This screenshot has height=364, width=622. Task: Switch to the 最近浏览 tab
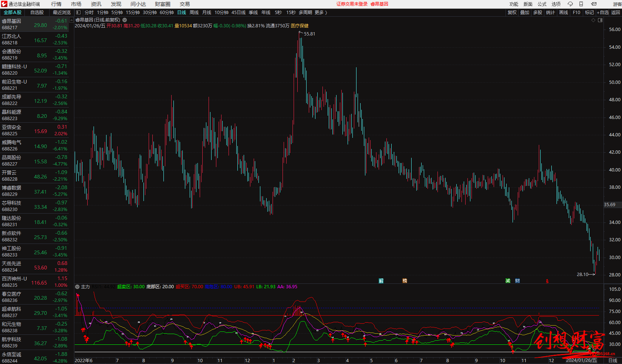pos(62,13)
